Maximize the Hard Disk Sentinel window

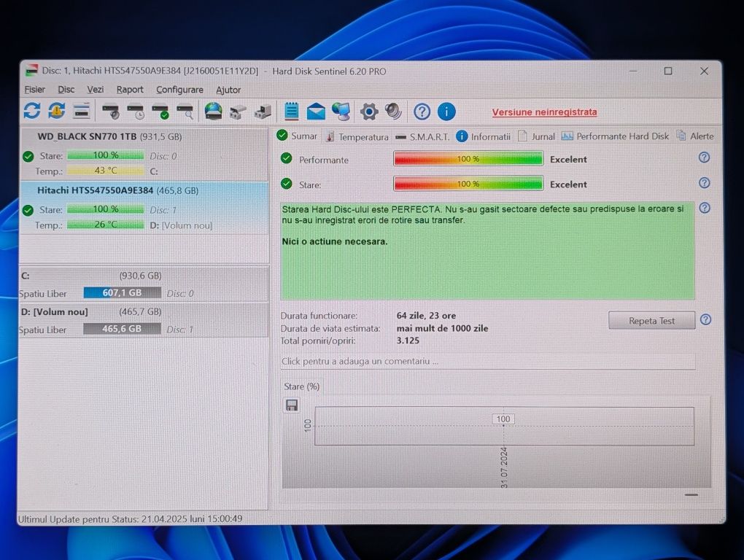pyautogui.click(x=667, y=71)
